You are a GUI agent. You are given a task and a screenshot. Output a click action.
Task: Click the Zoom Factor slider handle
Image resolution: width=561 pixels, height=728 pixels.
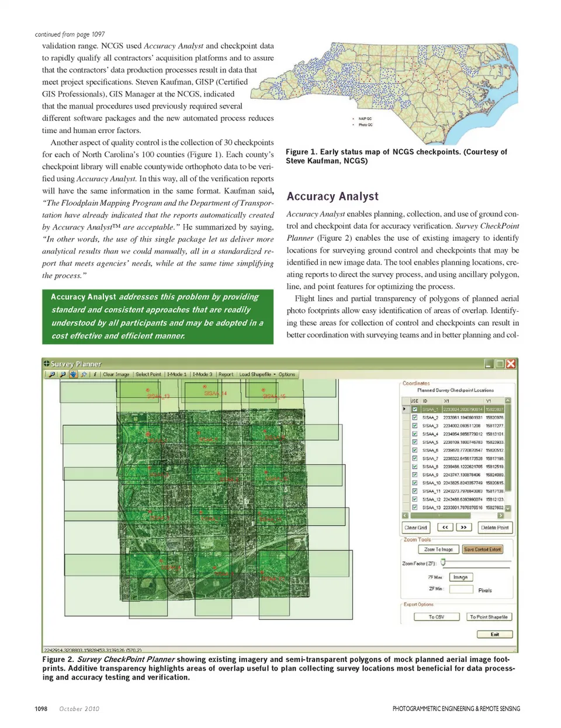(444, 563)
